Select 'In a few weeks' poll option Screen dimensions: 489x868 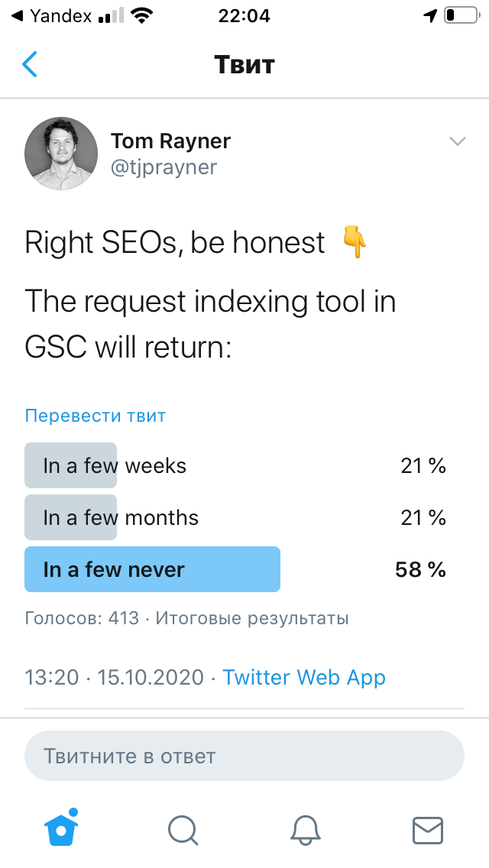pos(115,465)
